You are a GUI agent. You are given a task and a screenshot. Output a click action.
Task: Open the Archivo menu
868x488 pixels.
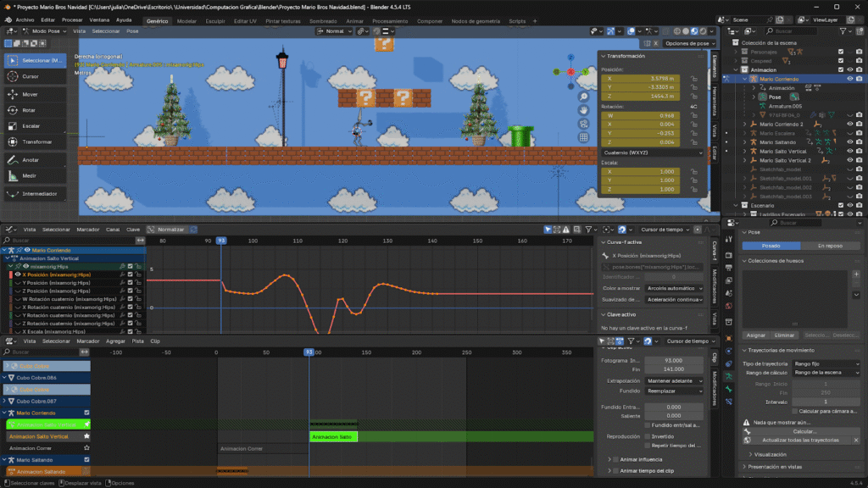(25, 19)
